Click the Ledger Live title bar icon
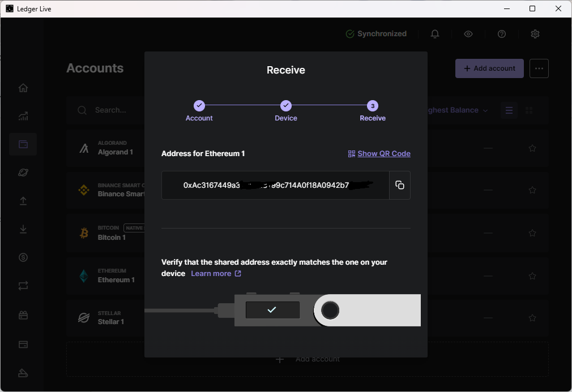This screenshot has width=572, height=392. click(10, 8)
